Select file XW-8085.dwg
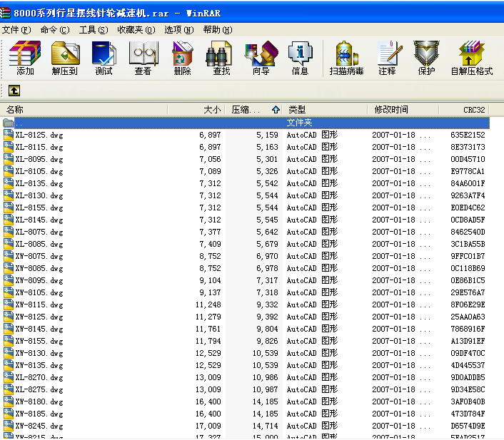 (39, 268)
